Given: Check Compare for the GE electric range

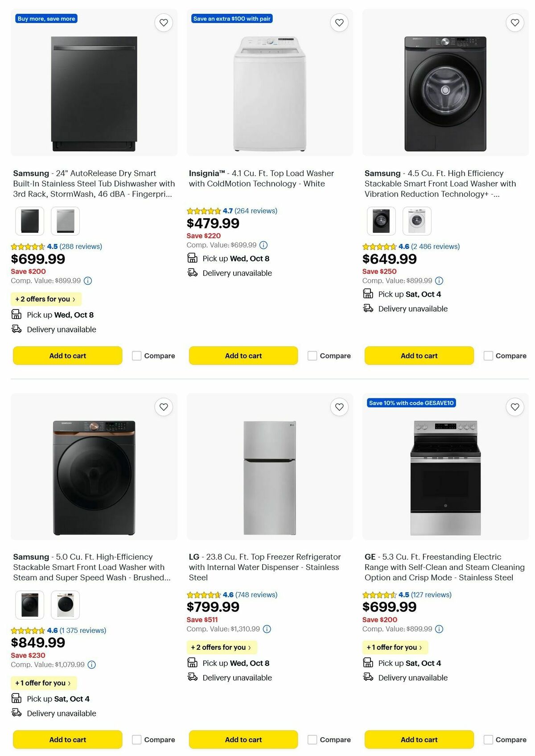Looking at the screenshot, I should click(489, 739).
